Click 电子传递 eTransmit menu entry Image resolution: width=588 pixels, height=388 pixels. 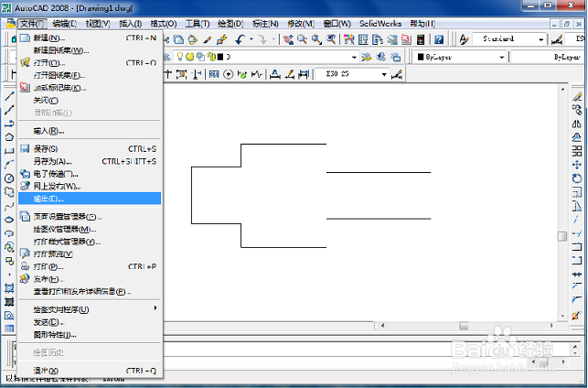90,174
